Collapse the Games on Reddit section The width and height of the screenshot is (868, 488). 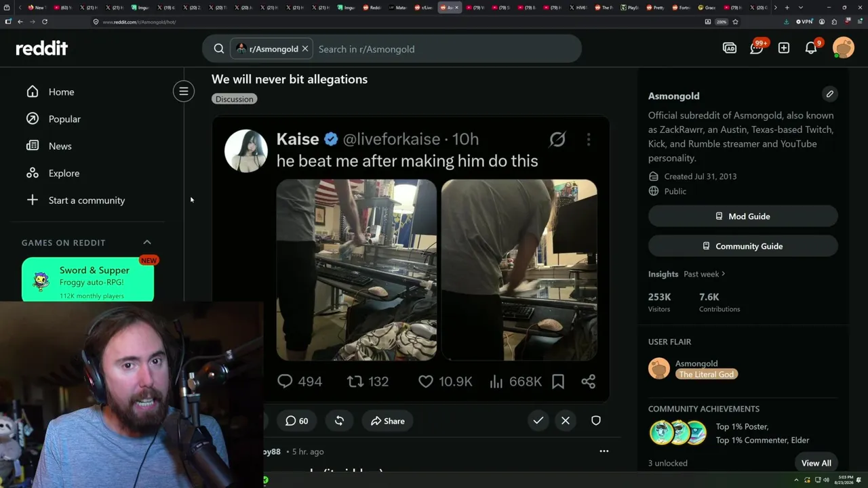[x=147, y=242]
